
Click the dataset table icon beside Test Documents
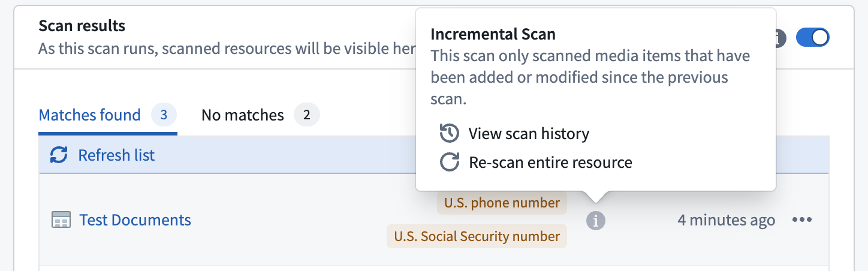coord(61,220)
